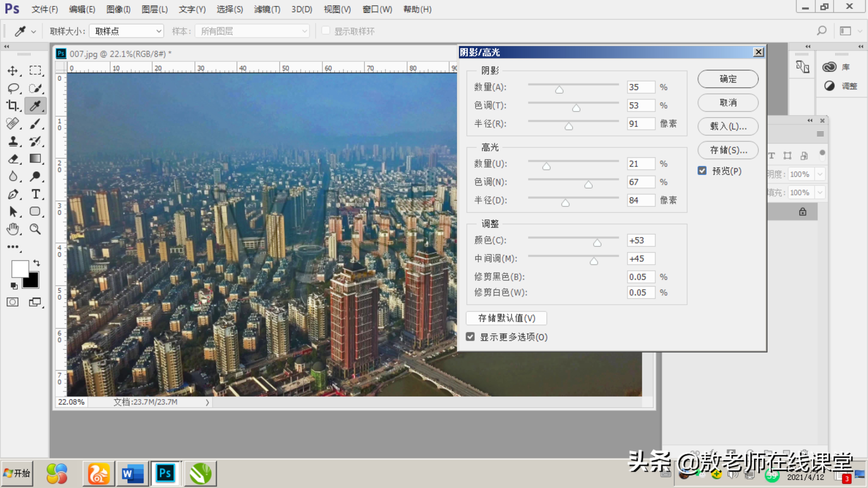
Task: Select the Quick Selection tool
Action: 35,88
